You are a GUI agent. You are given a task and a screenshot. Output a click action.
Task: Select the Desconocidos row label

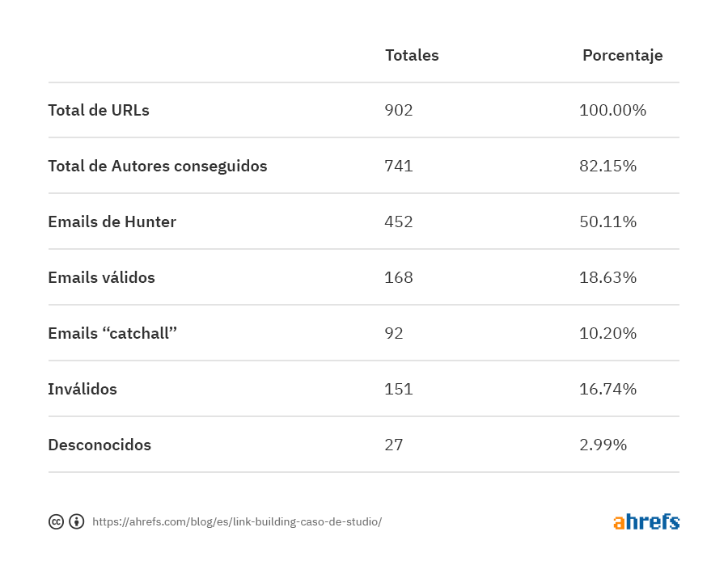[99, 445]
